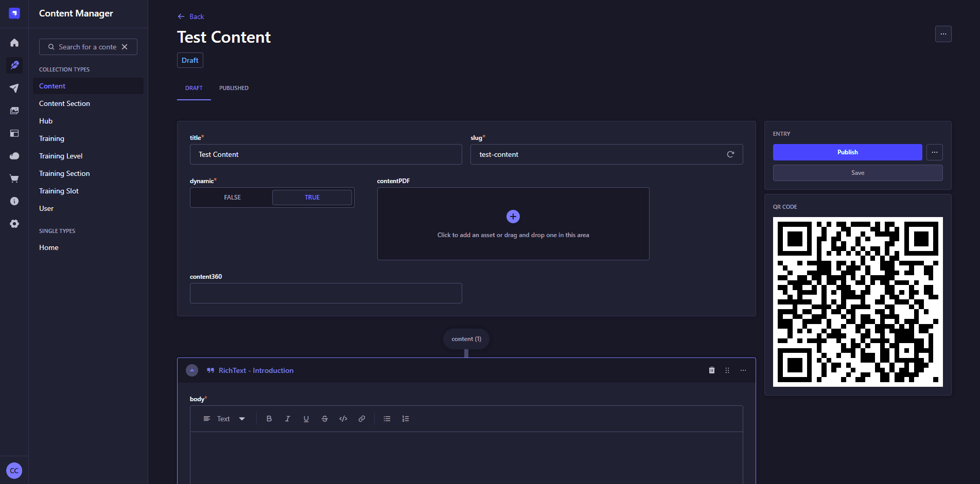The image size is (980, 484).
Task: Open the info circle sidebar icon
Action: pos(14,201)
